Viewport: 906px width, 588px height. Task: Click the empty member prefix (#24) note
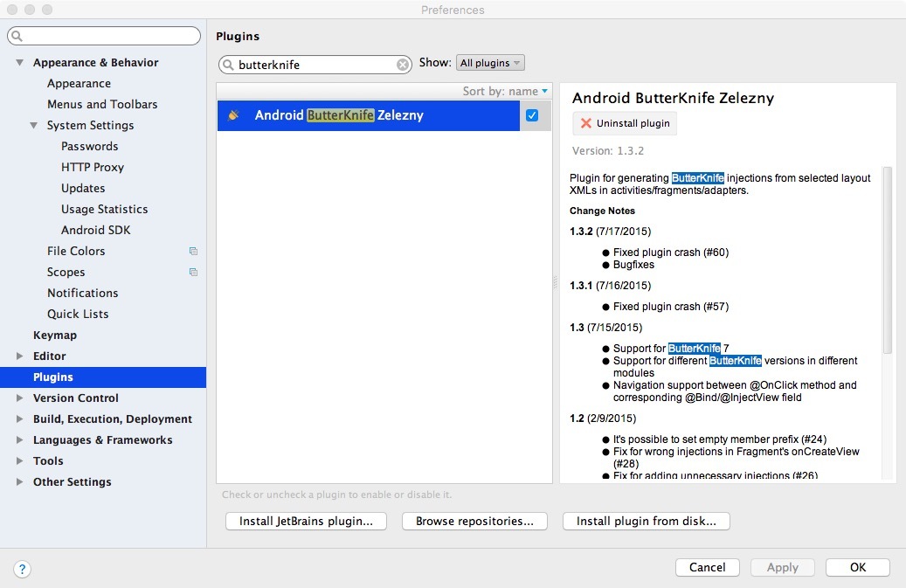pyautogui.click(x=720, y=439)
